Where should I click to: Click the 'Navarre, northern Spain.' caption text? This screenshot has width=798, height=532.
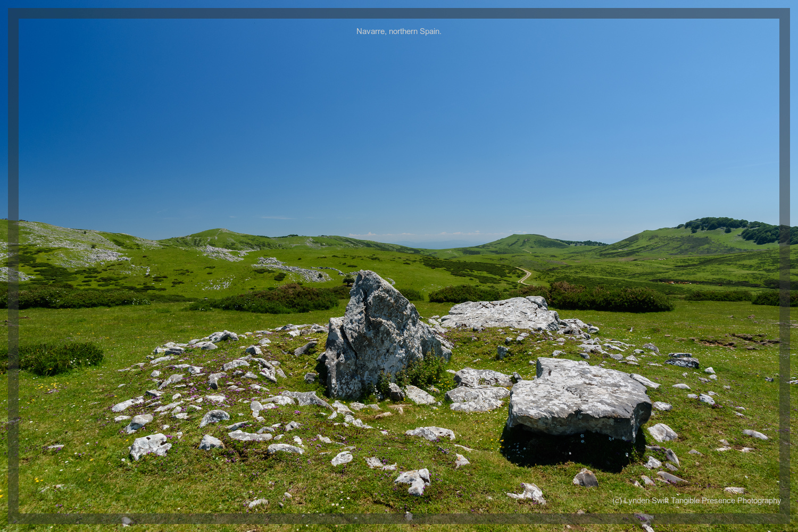[x=398, y=31]
